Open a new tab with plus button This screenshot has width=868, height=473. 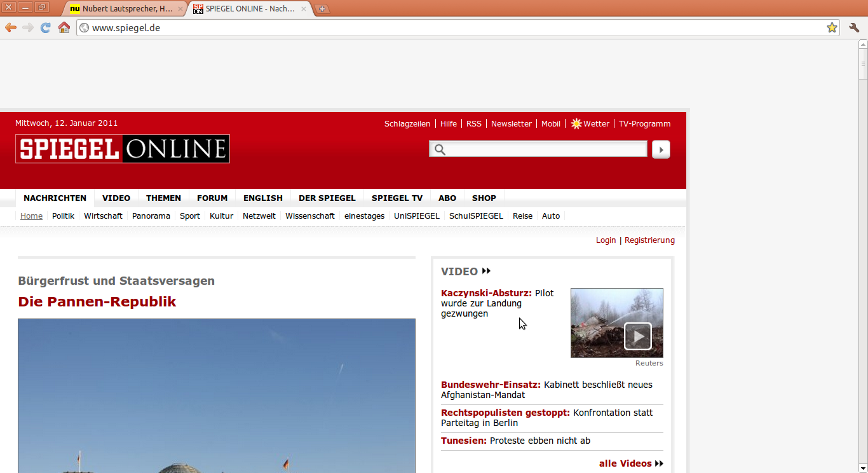[x=322, y=9]
